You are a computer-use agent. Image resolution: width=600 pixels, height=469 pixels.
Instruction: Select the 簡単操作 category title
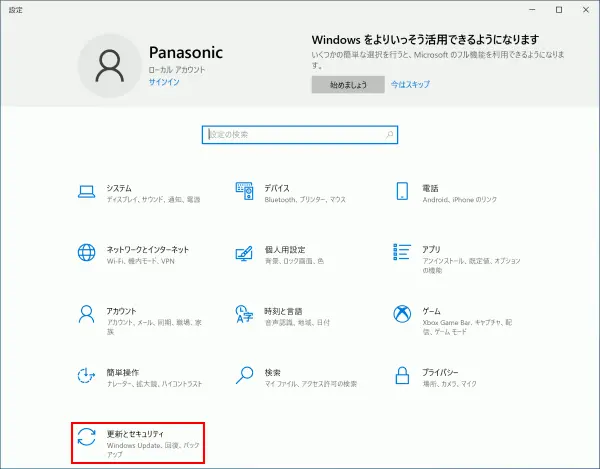tap(123, 373)
